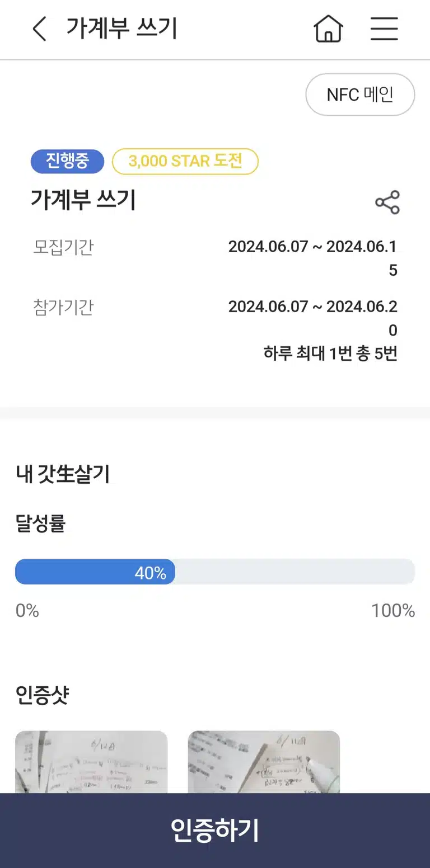The image size is (430, 868).
Task: Click the NFC 메인 button
Action: tap(360, 95)
